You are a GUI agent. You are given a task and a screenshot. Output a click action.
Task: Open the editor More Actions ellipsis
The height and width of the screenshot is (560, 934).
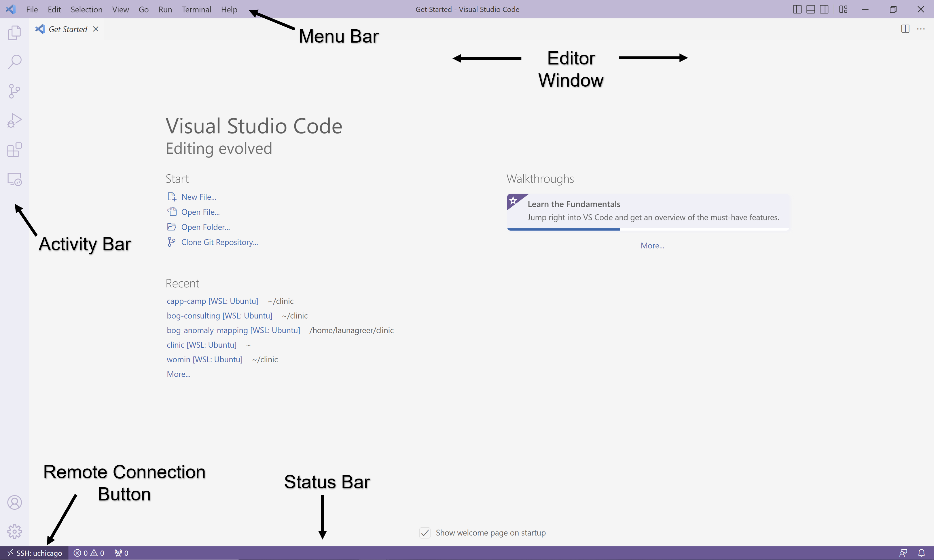coord(921,29)
